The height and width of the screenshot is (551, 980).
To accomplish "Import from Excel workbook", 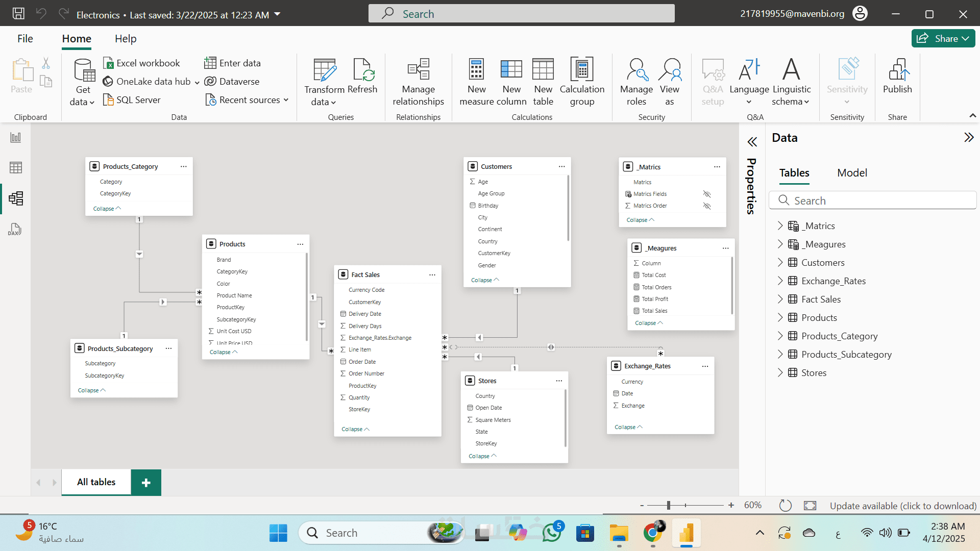I will 141,63.
